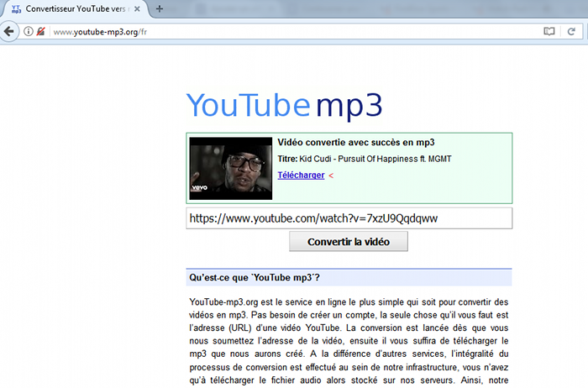Go back with the browser back arrow
Viewport: 588px width, 388px height.
pos(9,31)
